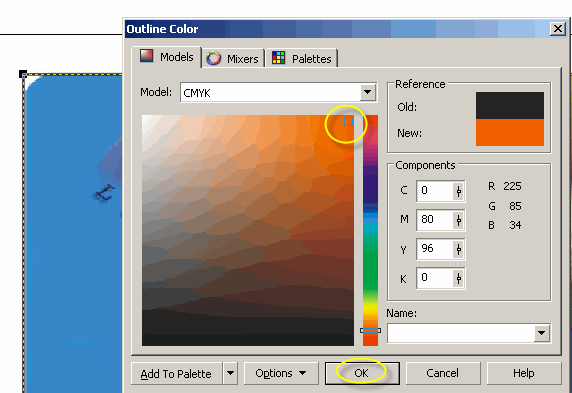Click the Mixers color wheel icon
The height and width of the screenshot is (393, 572).
[x=214, y=58]
